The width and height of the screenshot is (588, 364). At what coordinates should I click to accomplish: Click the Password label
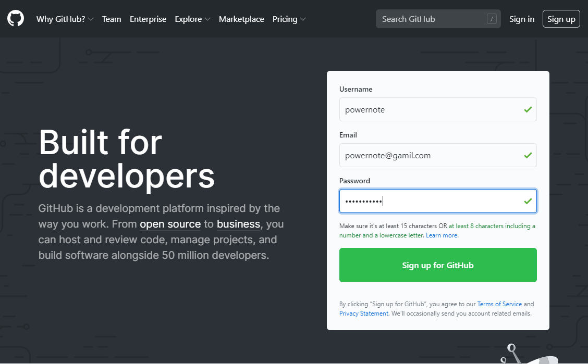click(354, 181)
